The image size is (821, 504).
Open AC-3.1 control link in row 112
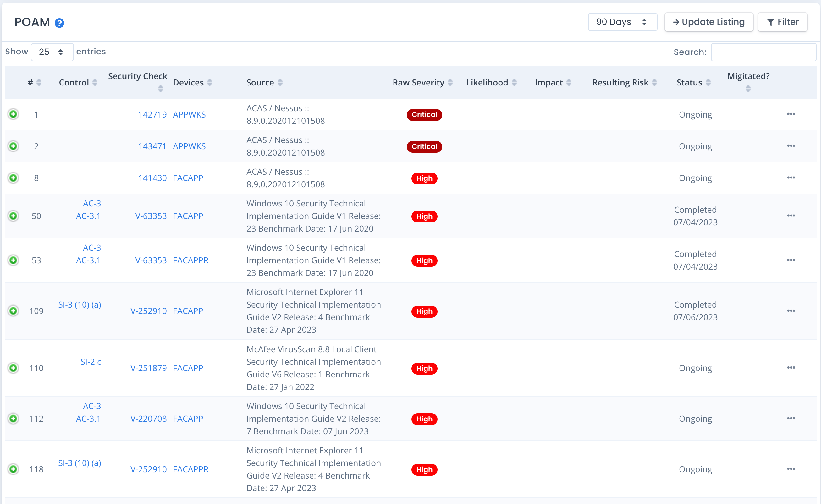coord(88,419)
